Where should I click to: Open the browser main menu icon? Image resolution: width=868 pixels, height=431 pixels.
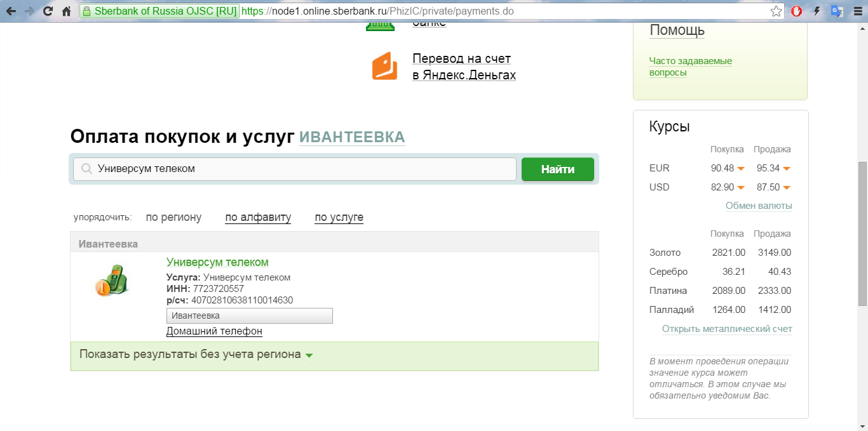(x=857, y=11)
